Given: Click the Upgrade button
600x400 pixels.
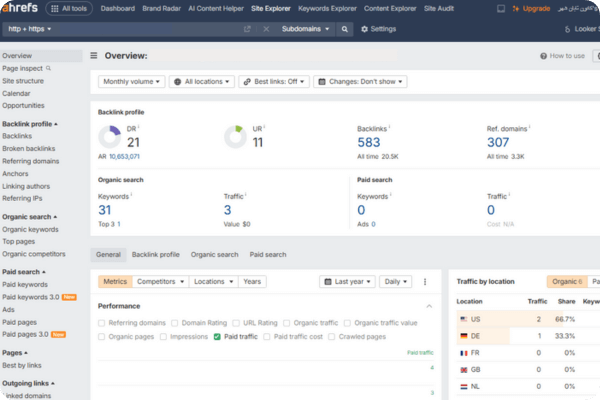Looking at the screenshot, I should click(531, 8).
